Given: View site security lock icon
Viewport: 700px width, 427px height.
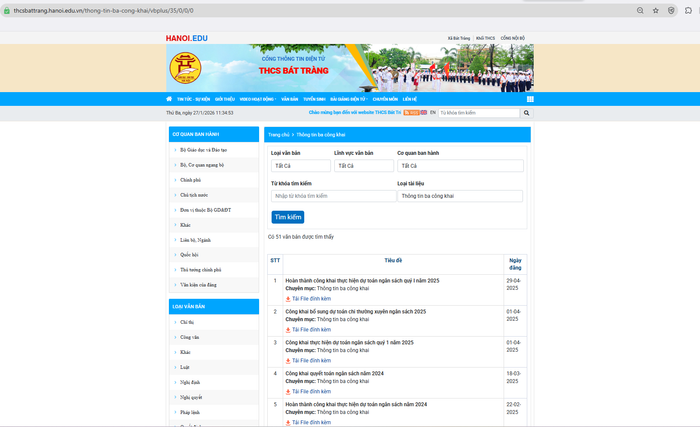Looking at the screenshot, I should pos(7,11).
